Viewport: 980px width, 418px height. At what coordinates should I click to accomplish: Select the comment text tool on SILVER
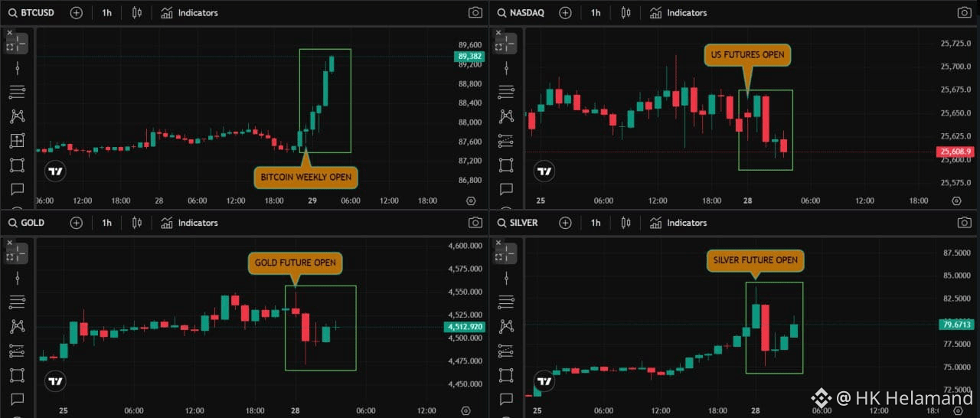[x=505, y=399]
